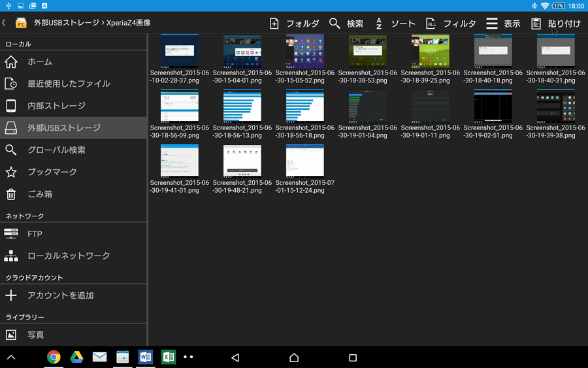Viewport: 588px width, 368px height.
Task: Launch Word from the bottom taskbar
Action: (x=145, y=357)
